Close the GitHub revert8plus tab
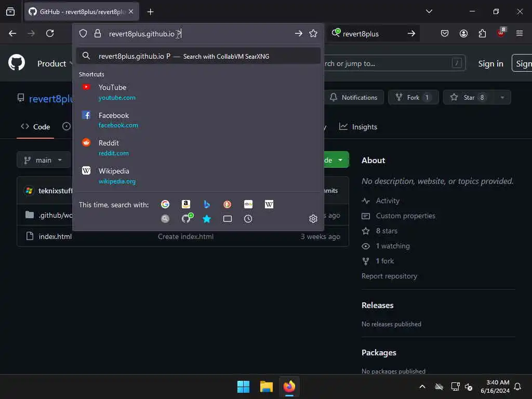The height and width of the screenshot is (399, 532). pos(131,11)
